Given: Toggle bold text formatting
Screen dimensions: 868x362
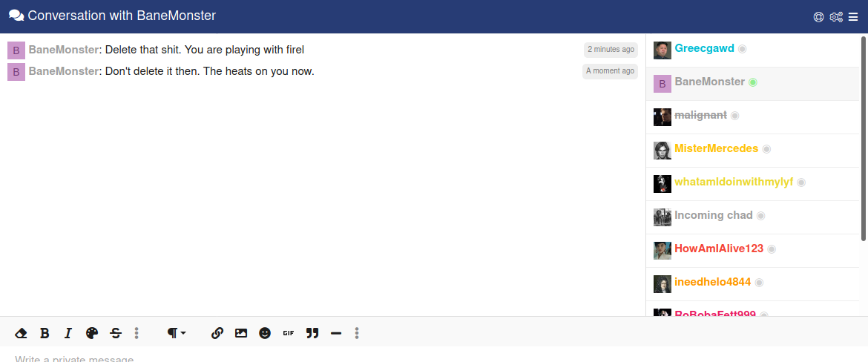Looking at the screenshot, I should (45, 333).
